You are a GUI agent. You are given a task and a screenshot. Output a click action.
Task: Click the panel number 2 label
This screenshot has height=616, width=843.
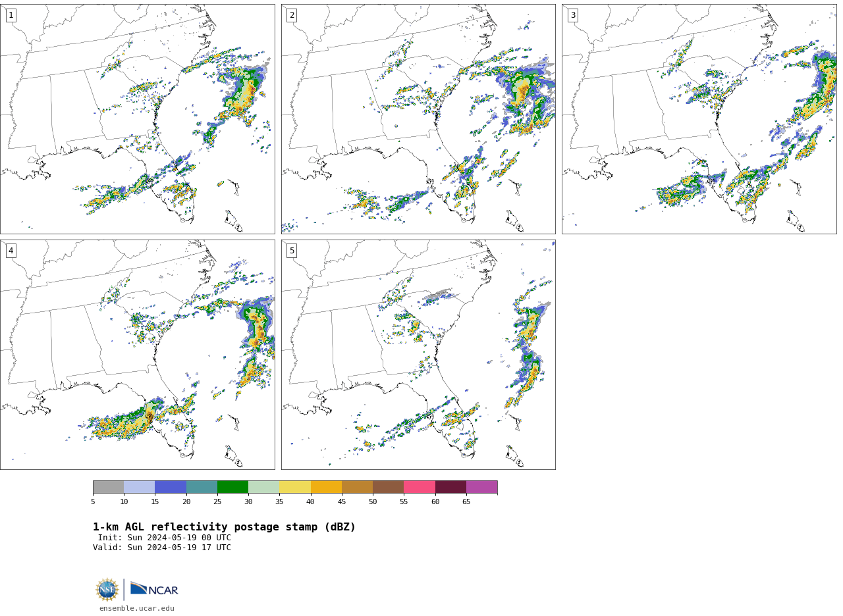click(292, 15)
